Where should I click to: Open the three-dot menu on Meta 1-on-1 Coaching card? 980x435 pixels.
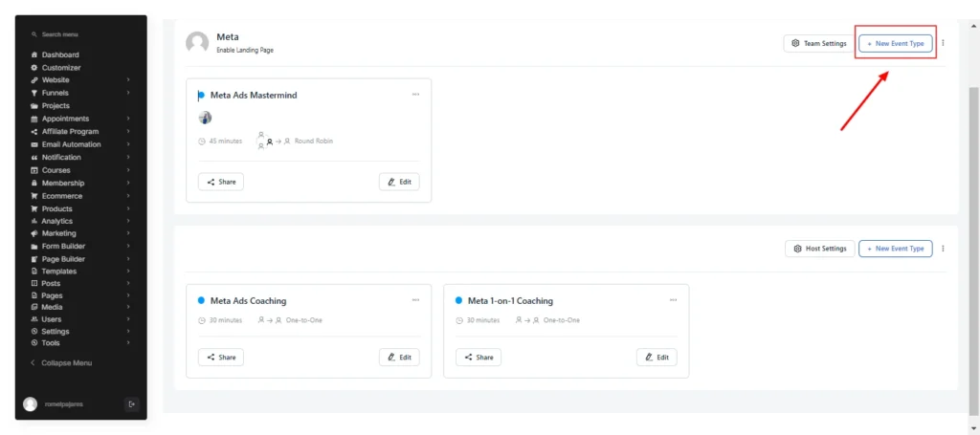click(x=673, y=300)
